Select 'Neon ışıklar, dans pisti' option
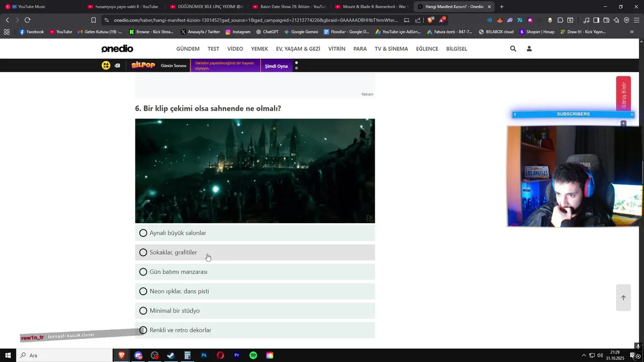This screenshot has height=362, width=644. [255, 291]
